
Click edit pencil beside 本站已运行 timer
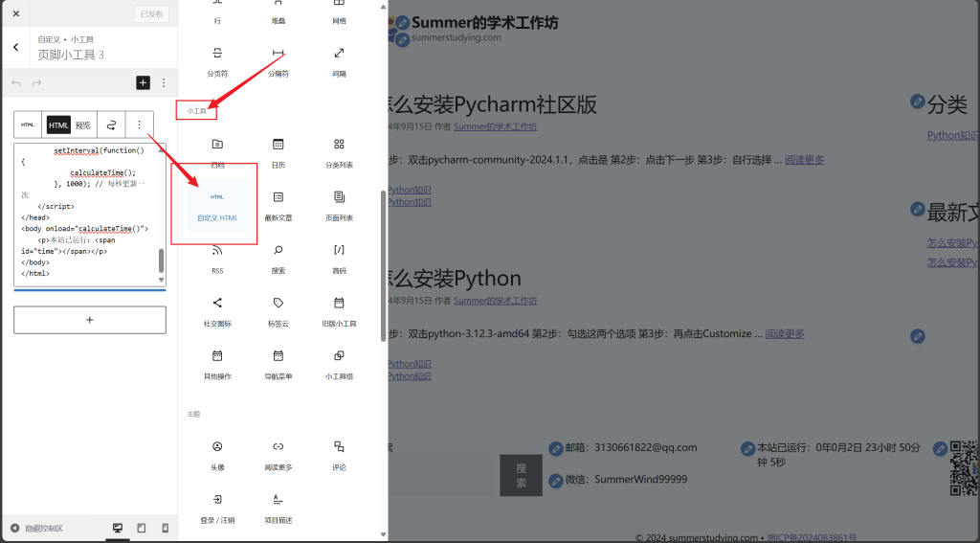click(747, 448)
